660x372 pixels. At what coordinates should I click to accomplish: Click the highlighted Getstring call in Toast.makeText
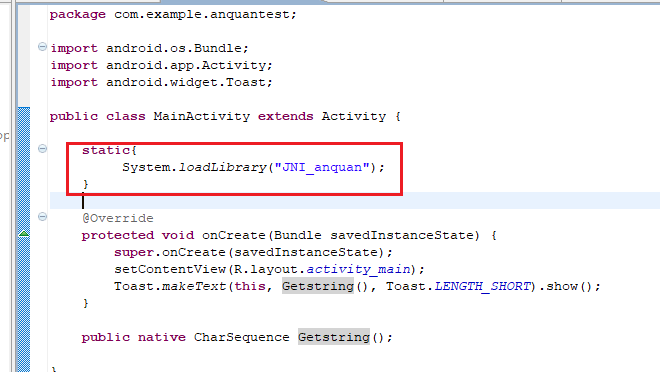(x=318, y=287)
